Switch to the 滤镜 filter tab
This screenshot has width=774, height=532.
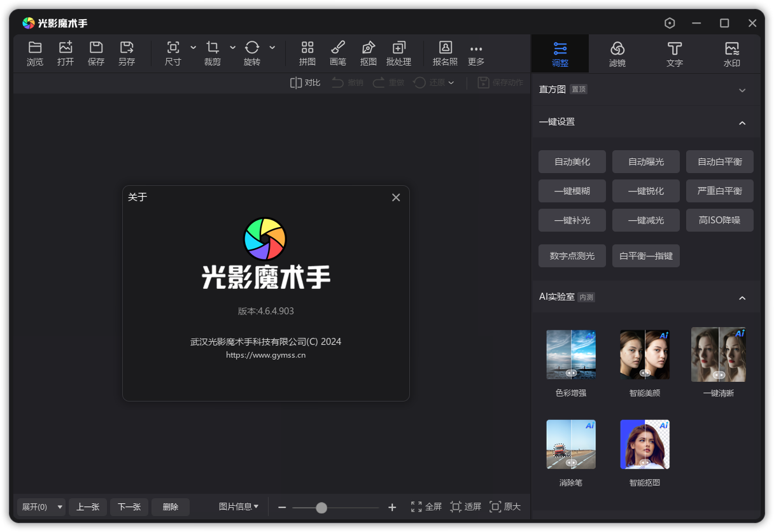click(617, 54)
